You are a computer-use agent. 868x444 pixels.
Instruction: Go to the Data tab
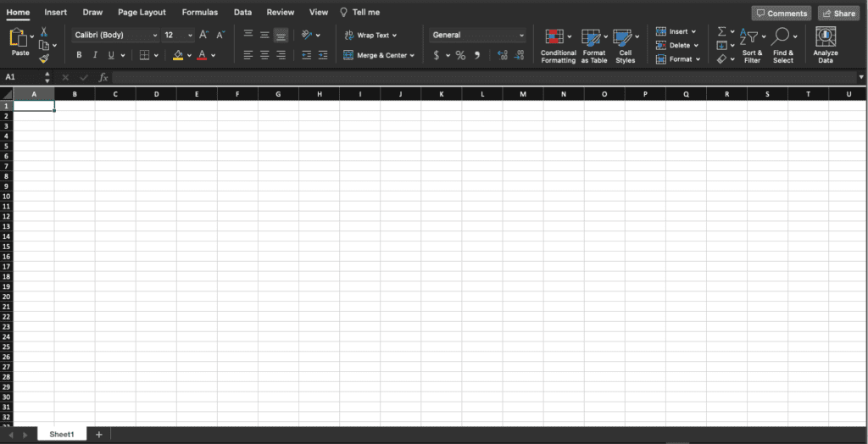tap(242, 12)
